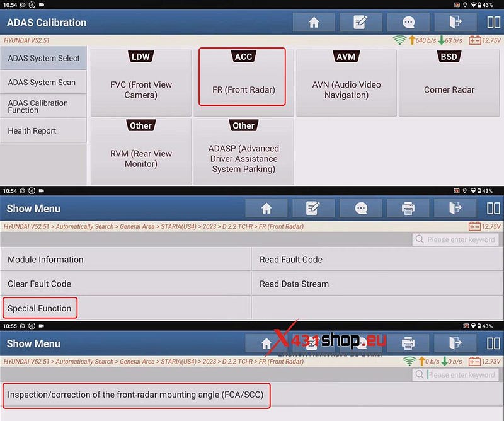
Task: Open Clear Fault Code
Action: 125,284
